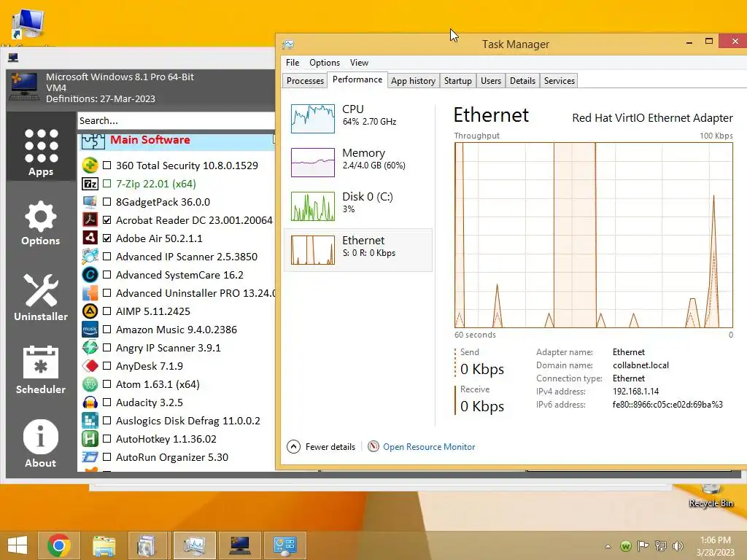This screenshot has height=560, width=747.
Task: Switch to the Users tab
Action: pyautogui.click(x=491, y=80)
